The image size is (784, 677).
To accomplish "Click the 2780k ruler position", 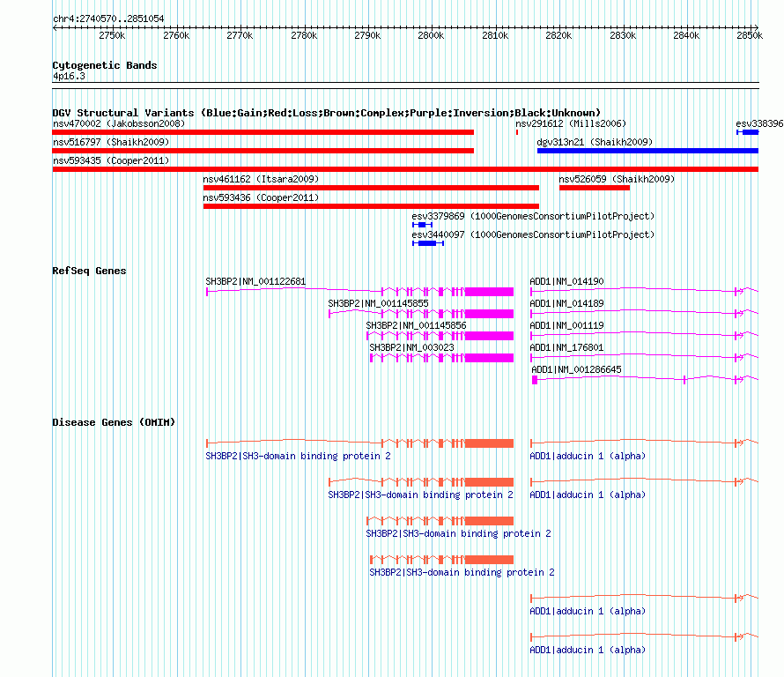I will coord(304,35).
